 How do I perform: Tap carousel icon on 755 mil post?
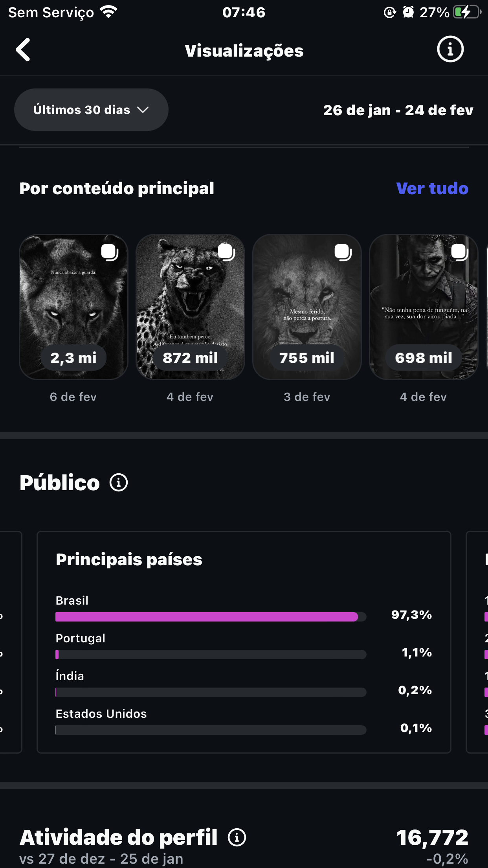[x=343, y=252]
